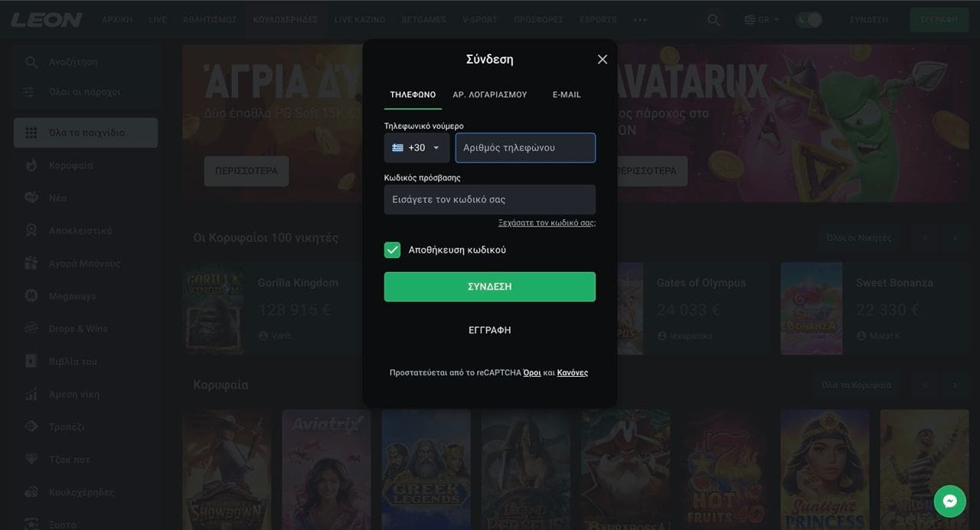980x530 pixels.
Task: Open the Sweet Bonanza winner card thumbnail
Action: pos(812,309)
